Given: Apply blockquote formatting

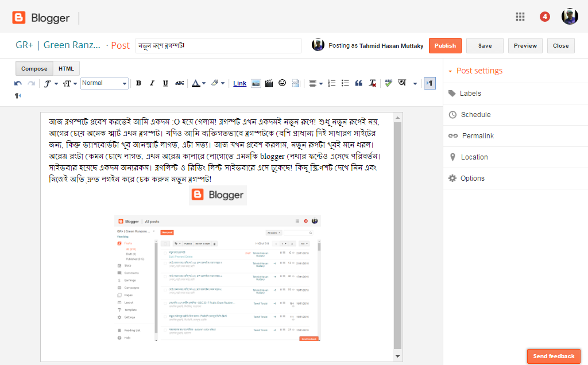Looking at the screenshot, I should 358,83.
